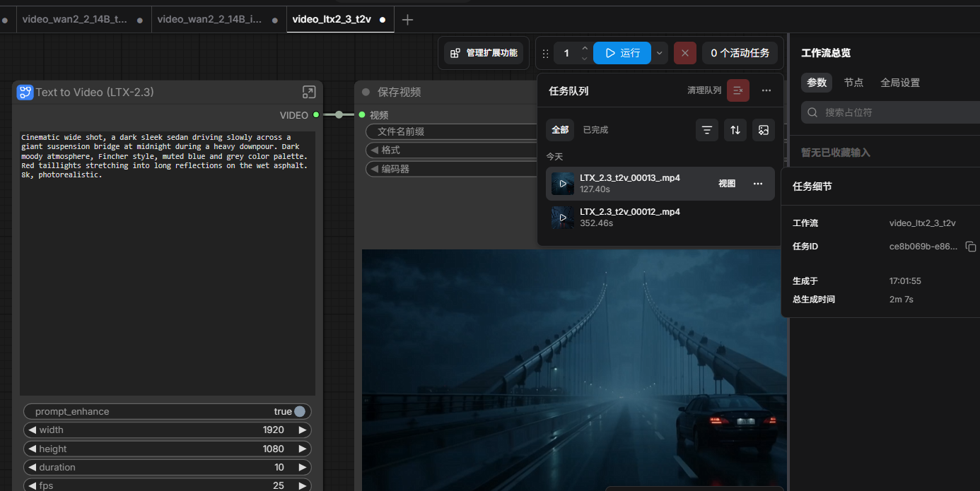Viewport: 980px width, 491px height.
Task: Click the 2m 7s total generation time
Action: pos(902,300)
